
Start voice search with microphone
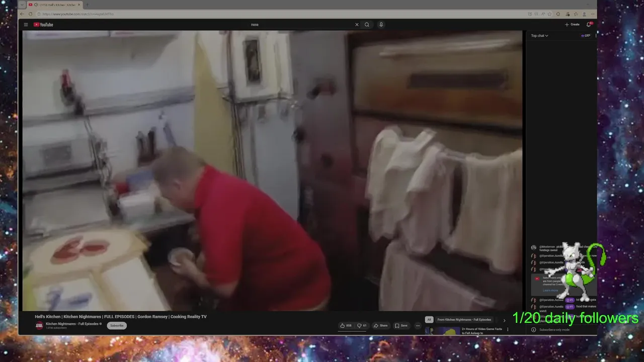tap(381, 25)
